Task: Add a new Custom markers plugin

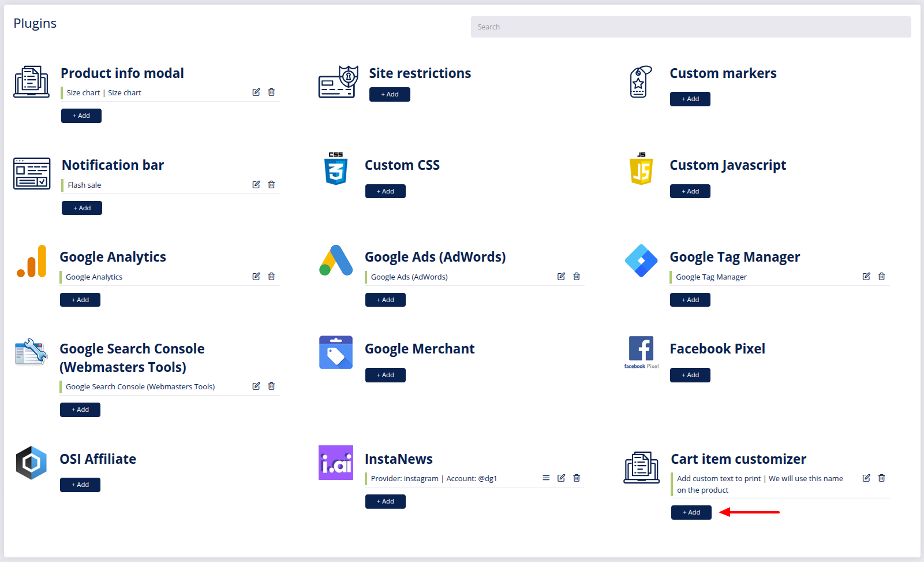Action: (x=690, y=99)
